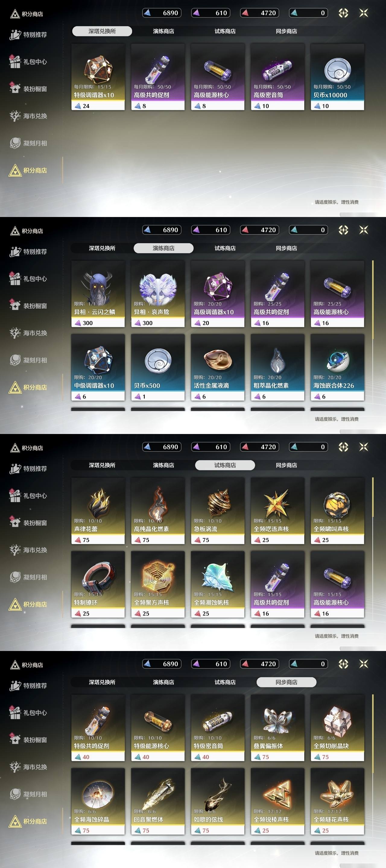This screenshot has width=386, height=868.
Task: Select the 如歌的弦线 string item
Action: click(217, 801)
